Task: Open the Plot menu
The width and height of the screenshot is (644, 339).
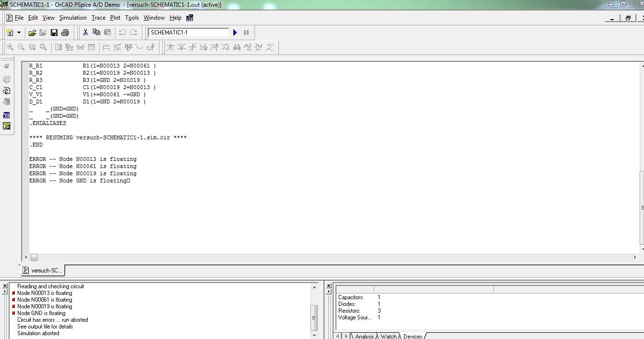Action: tap(115, 18)
